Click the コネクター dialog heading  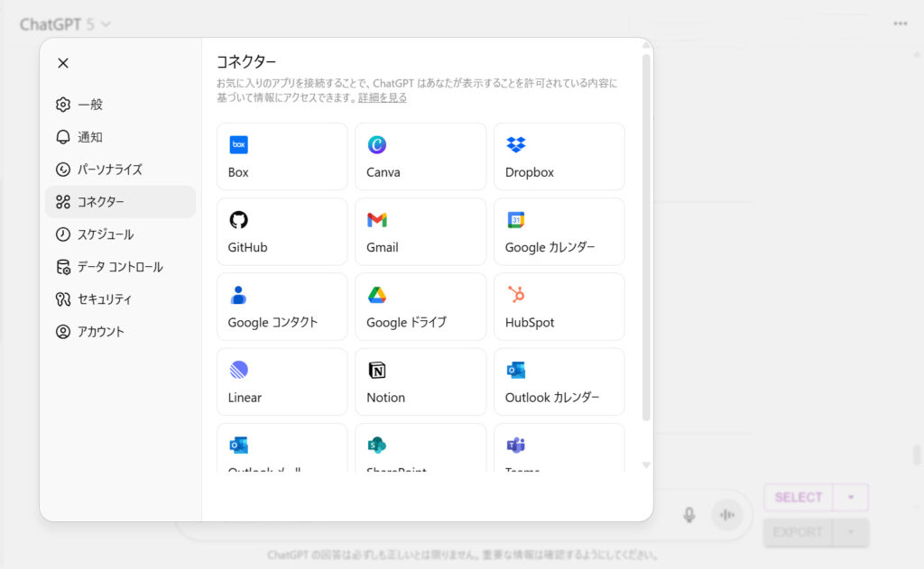(x=246, y=62)
